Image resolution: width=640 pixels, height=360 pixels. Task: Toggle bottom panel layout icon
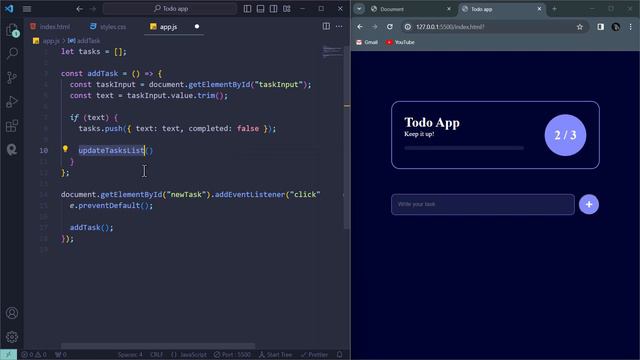260,9
